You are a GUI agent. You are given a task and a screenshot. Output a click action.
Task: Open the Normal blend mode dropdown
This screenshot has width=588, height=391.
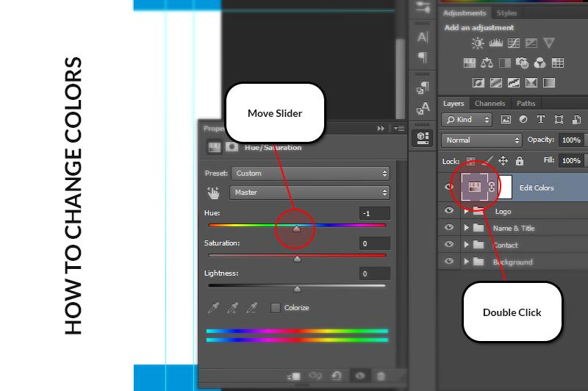coord(481,140)
